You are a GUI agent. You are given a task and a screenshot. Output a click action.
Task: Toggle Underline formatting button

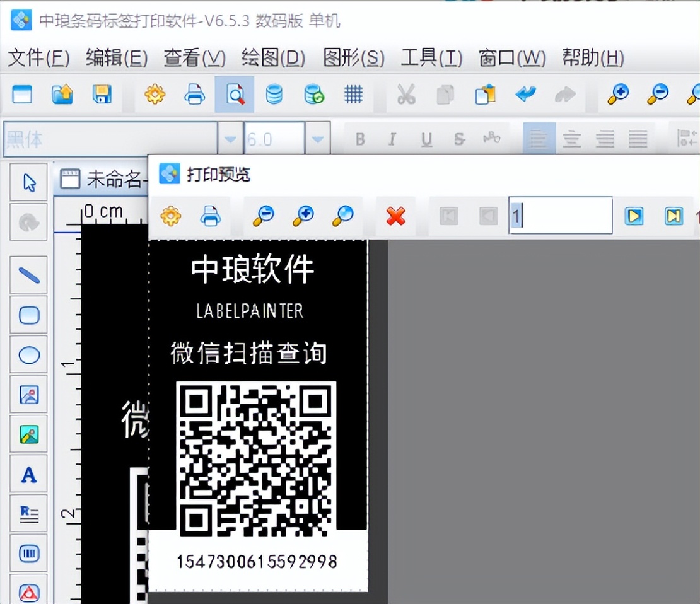pyautogui.click(x=426, y=140)
